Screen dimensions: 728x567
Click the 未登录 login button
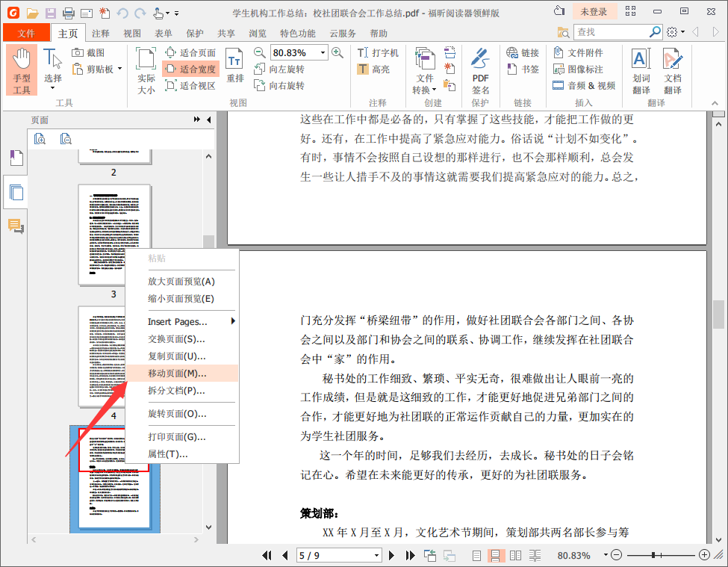coord(594,12)
